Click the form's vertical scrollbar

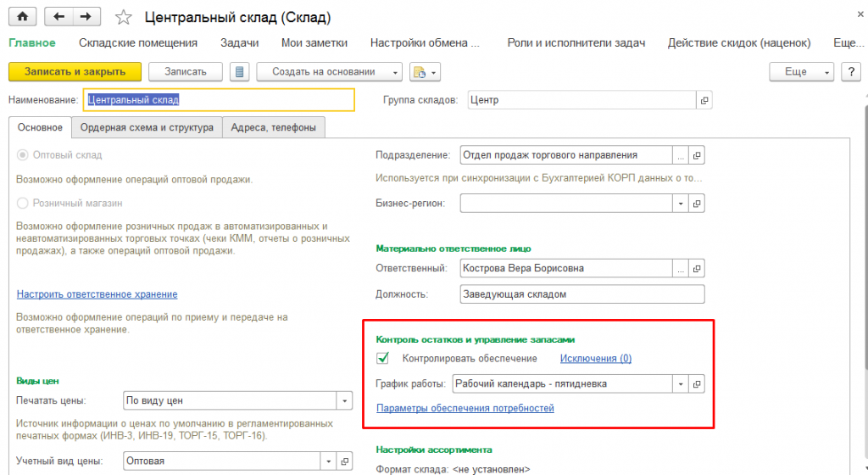865,238
